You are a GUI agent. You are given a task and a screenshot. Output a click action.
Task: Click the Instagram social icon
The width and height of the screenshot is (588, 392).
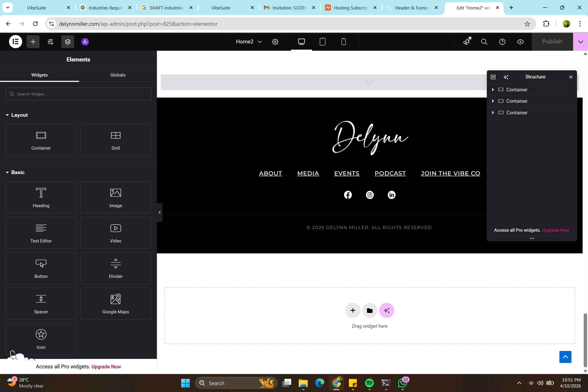[x=370, y=195]
